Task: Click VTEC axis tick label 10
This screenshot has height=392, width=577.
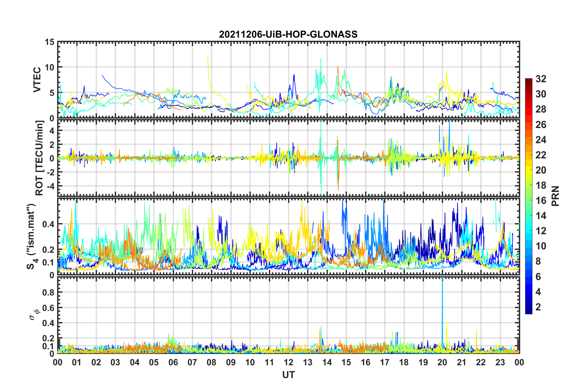Action: [49, 67]
